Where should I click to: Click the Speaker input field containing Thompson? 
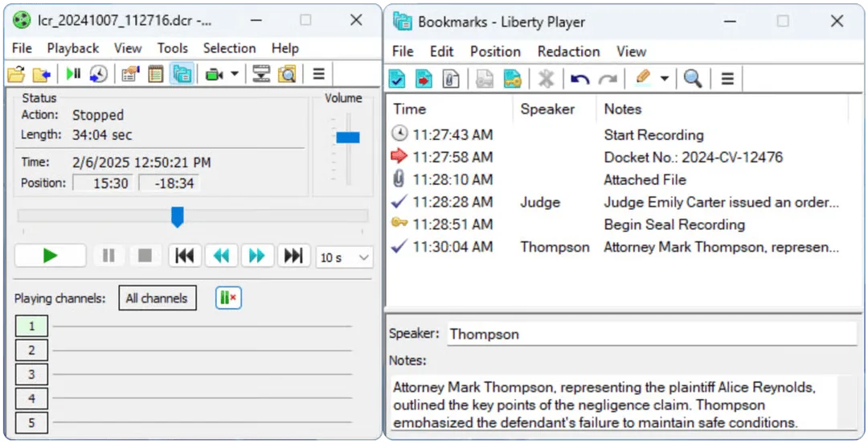click(x=652, y=335)
